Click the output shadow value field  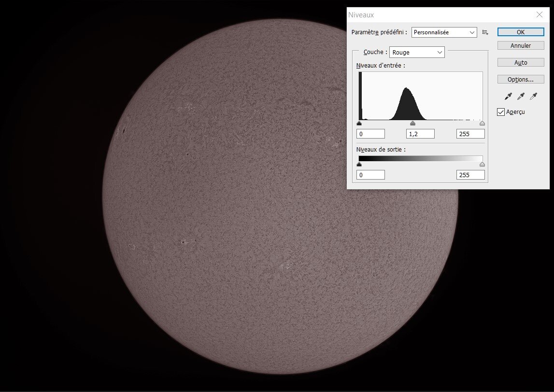pos(370,175)
